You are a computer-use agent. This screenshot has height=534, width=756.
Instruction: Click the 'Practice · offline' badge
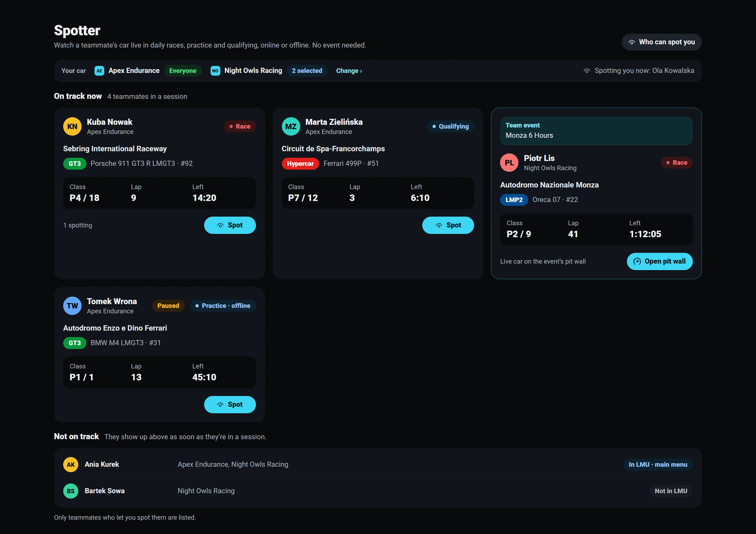tap(223, 306)
